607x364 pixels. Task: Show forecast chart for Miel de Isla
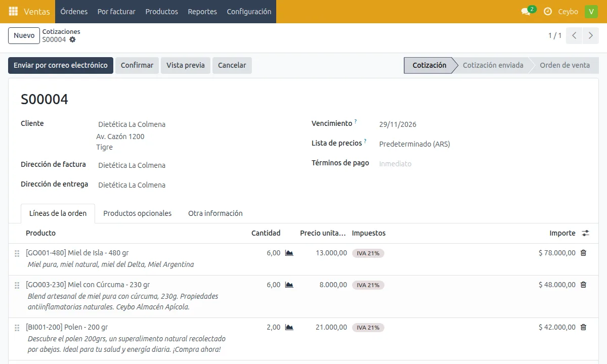[x=289, y=253]
